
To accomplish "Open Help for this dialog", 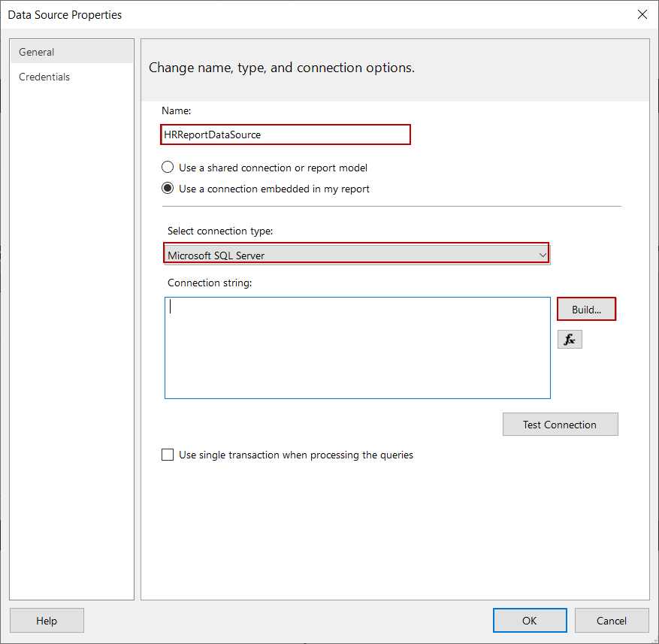I will tap(47, 621).
